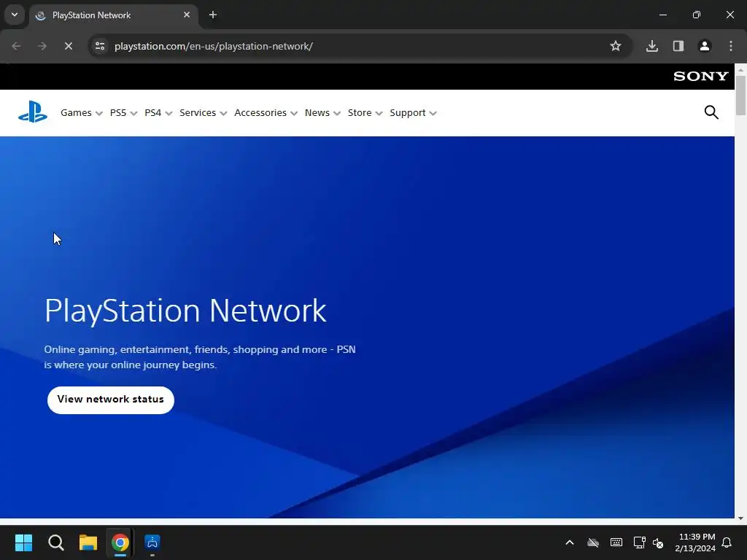Open Chrome downloads icon
Screen dimensions: 747x560
click(x=652, y=46)
